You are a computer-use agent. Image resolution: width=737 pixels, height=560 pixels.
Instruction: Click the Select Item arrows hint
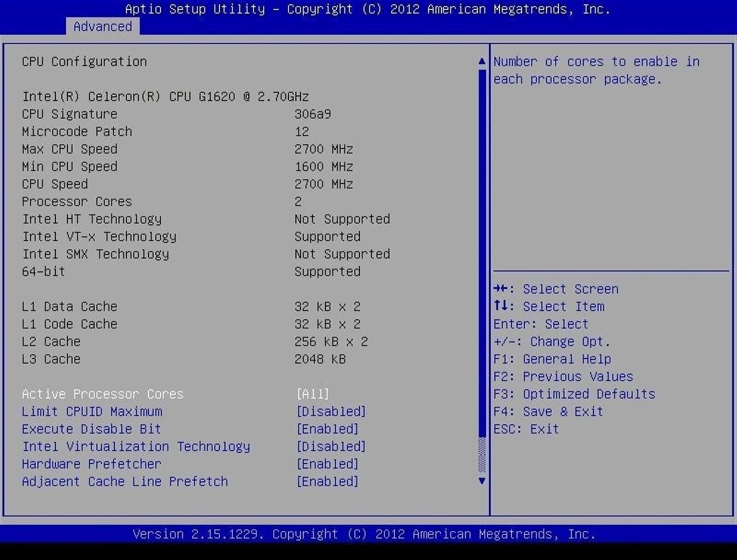tap(549, 307)
